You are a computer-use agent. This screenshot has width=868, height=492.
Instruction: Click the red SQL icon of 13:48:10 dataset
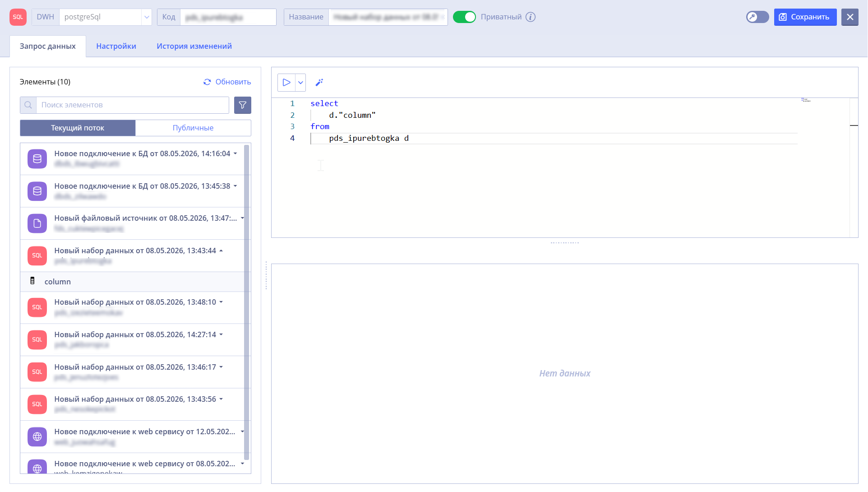coord(37,307)
